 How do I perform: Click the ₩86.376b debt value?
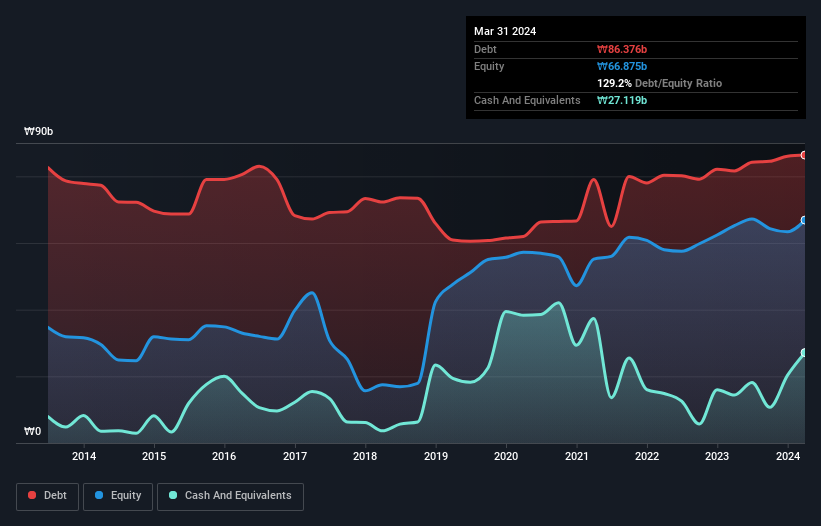(622, 49)
